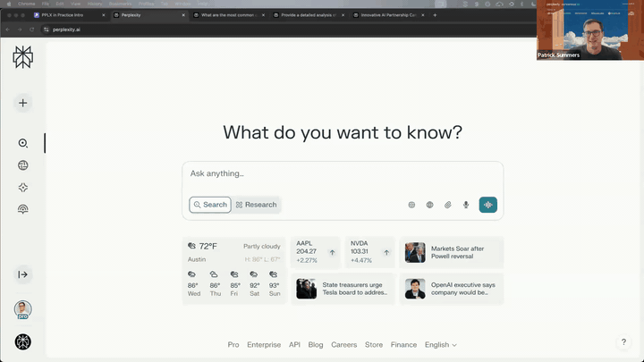This screenshot has width=644, height=362.
Task: Open the Pro user profile avatar menu
Action: tap(22, 310)
